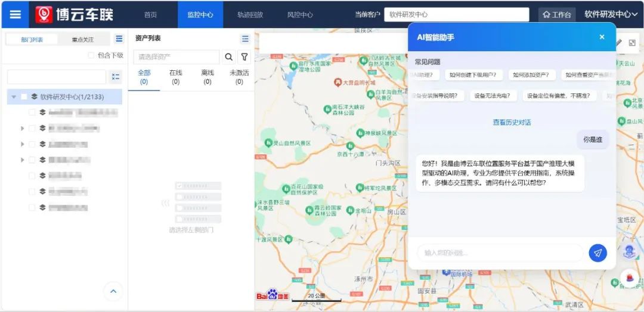Click the 查看历史对话 link
The height and width of the screenshot is (312, 644).
click(512, 122)
